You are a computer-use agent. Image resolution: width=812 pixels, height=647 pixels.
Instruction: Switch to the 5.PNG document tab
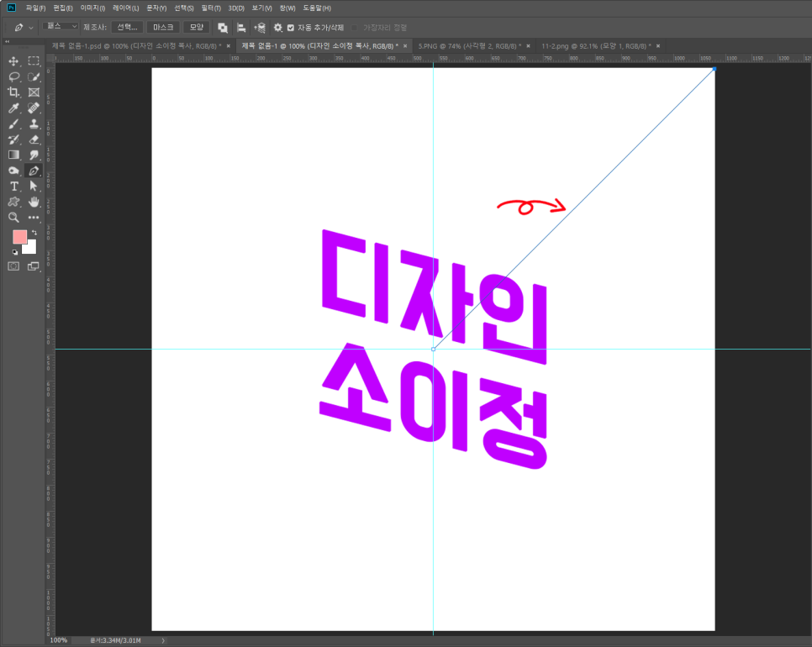pyautogui.click(x=469, y=45)
